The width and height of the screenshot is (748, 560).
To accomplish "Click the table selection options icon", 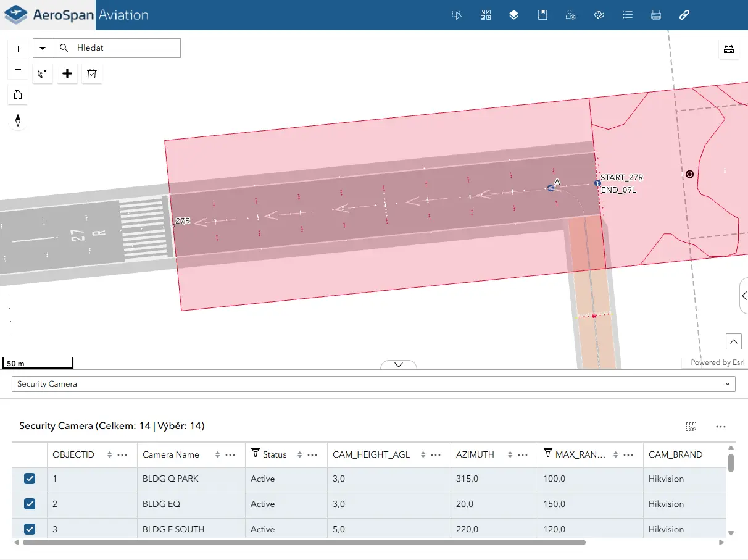I will (x=691, y=426).
